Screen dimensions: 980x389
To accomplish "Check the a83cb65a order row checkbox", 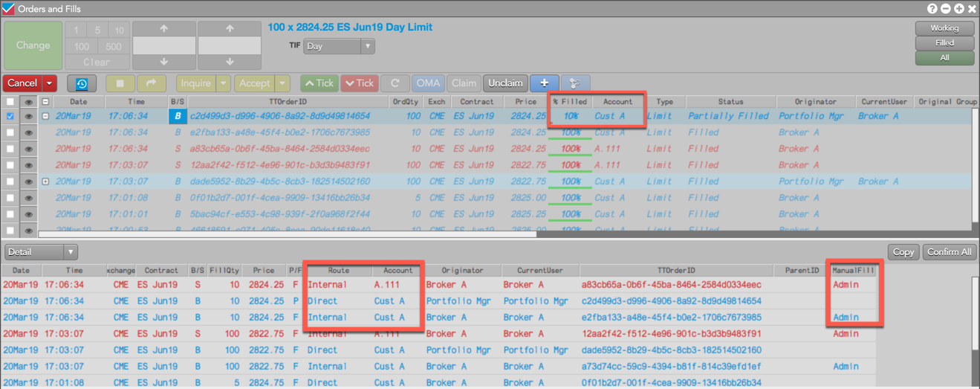I will point(10,149).
